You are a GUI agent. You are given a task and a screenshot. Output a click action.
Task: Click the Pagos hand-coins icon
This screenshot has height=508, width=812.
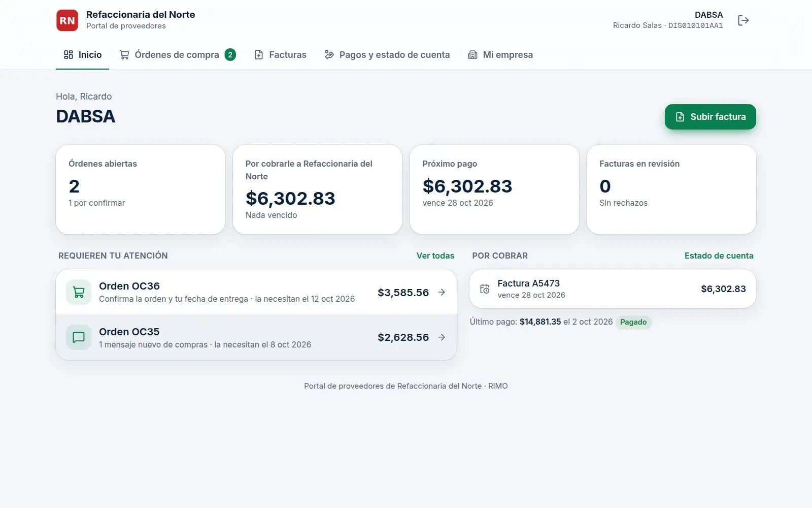tap(329, 55)
